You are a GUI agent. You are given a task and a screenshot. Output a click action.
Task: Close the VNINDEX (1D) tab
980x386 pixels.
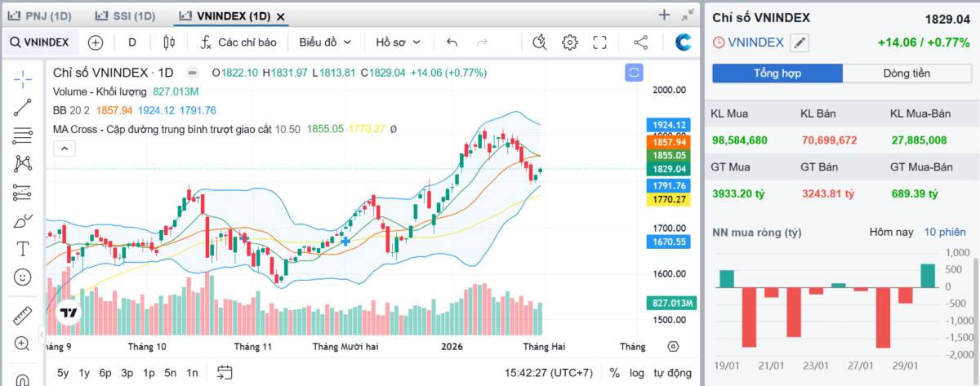click(x=281, y=16)
